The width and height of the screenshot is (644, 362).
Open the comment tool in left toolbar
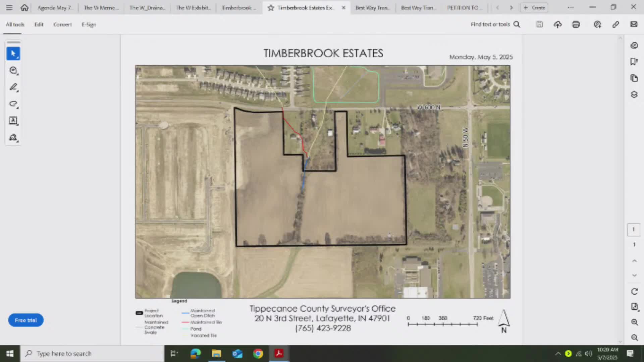pyautogui.click(x=13, y=70)
